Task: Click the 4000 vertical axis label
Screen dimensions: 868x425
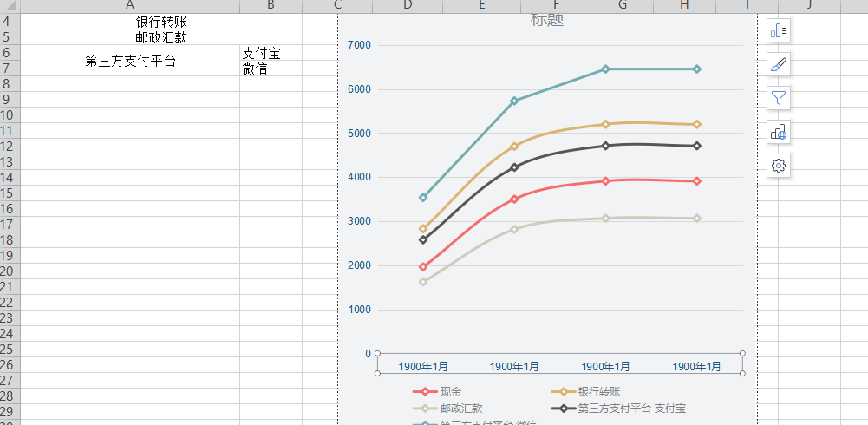Action: [x=359, y=177]
